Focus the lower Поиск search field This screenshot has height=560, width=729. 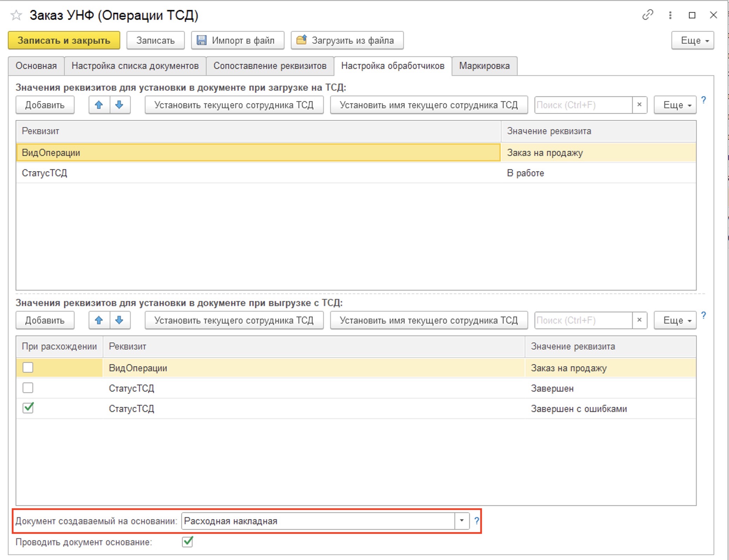pyautogui.click(x=583, y=320)
